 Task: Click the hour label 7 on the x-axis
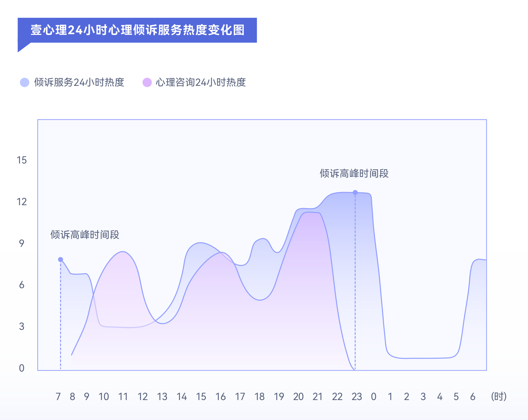click(58, 396)
